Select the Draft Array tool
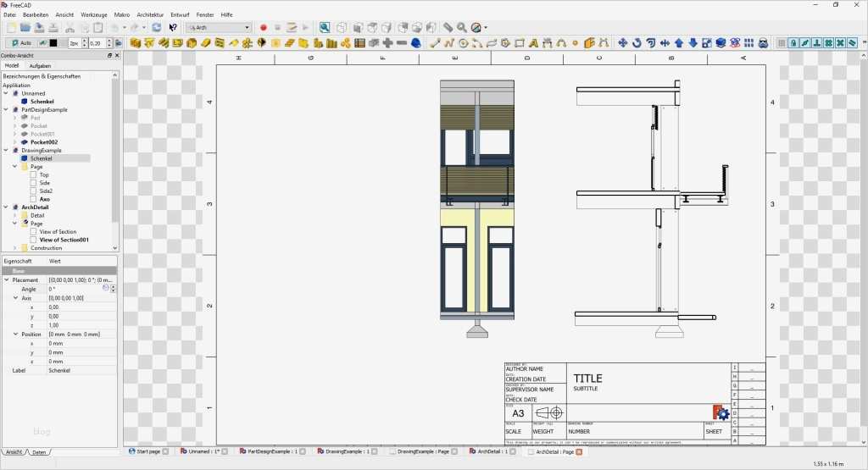This screenshot has height=470, width=868. pyautogui.click(x=749, y=43)
